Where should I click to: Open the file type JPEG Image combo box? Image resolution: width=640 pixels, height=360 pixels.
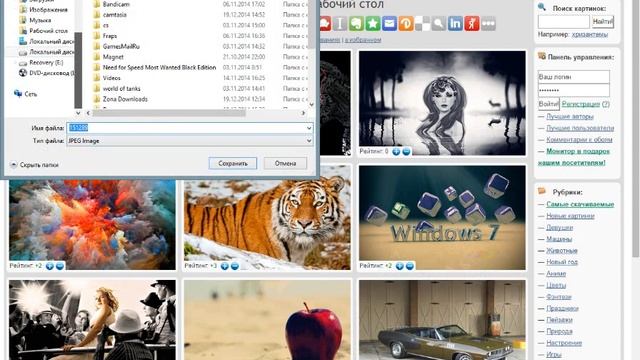[x=190, y=141]
